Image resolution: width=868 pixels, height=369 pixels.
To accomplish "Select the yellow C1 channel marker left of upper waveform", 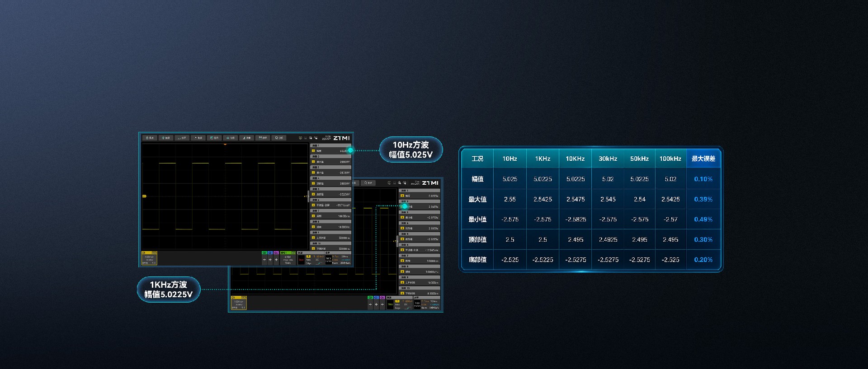I will click(145, 196).
